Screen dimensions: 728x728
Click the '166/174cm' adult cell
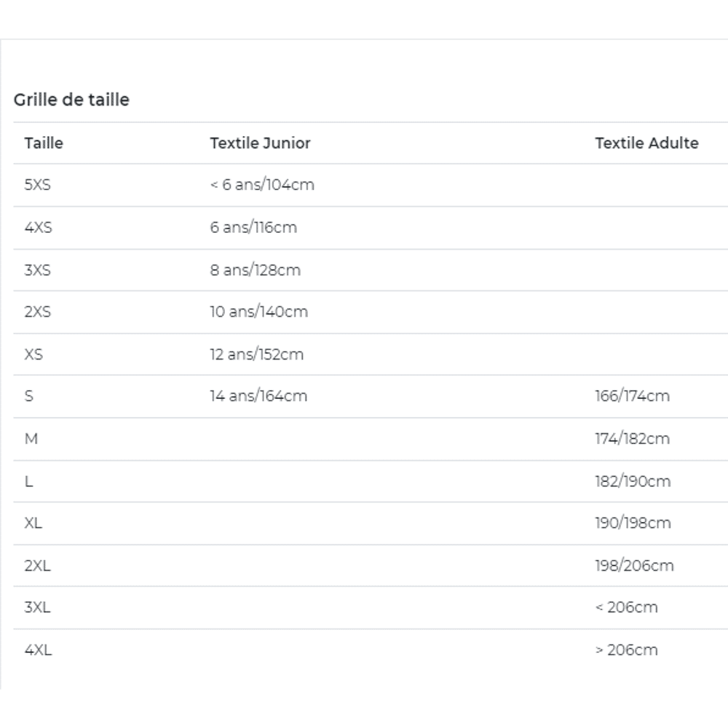click(x=633, y=396)
